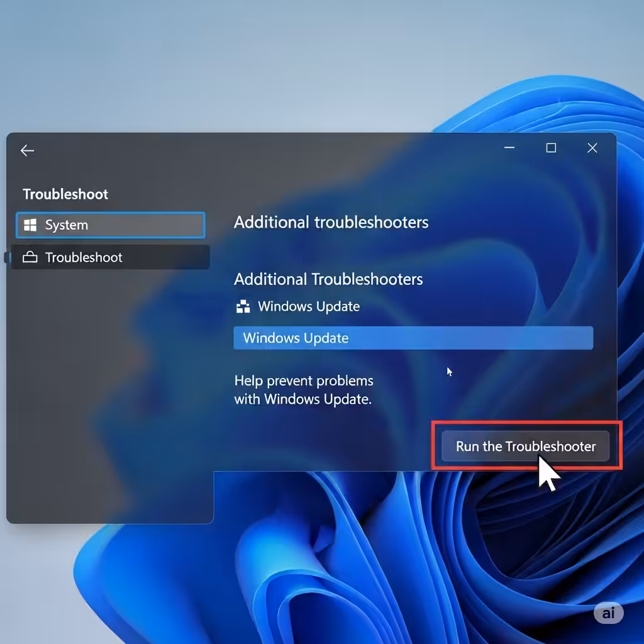Maximize the Troubleshoot window
The height and width of the screenshot is (644, 644).
coord(551,148)
